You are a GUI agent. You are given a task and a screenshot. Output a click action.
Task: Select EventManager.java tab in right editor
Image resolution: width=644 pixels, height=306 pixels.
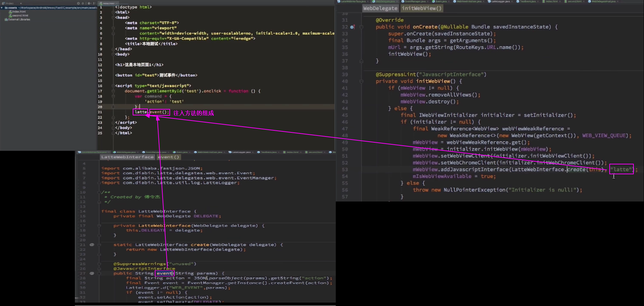[414, 2]
